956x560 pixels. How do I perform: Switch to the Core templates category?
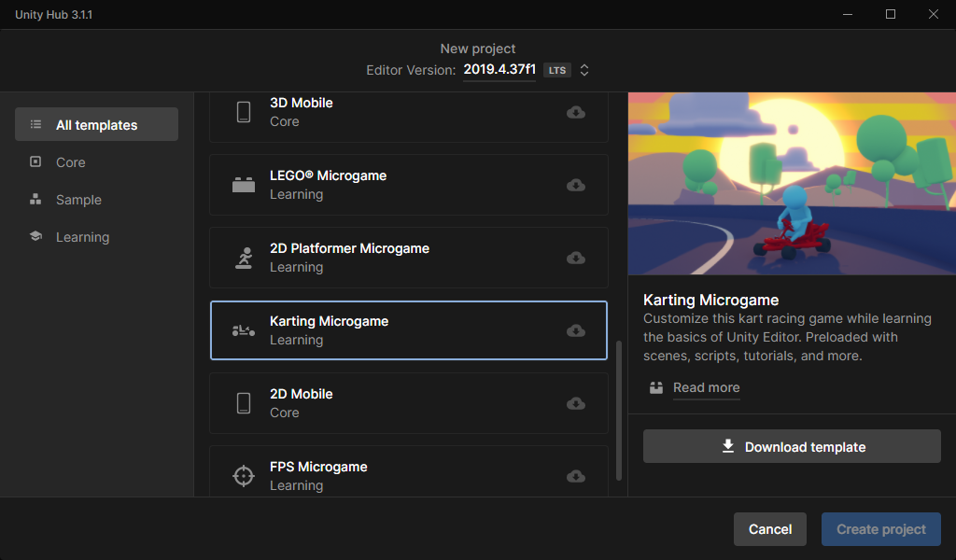(x=70, y=162)
